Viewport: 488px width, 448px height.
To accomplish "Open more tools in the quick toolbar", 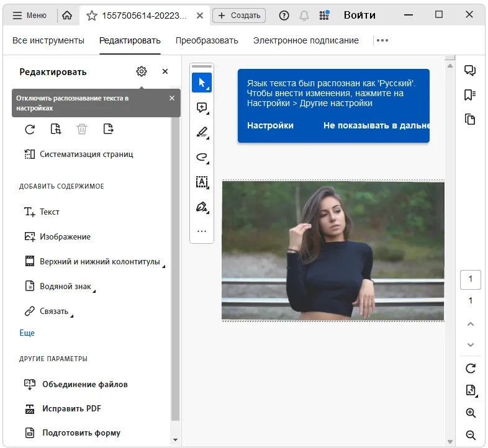I will tap(202, 231).
